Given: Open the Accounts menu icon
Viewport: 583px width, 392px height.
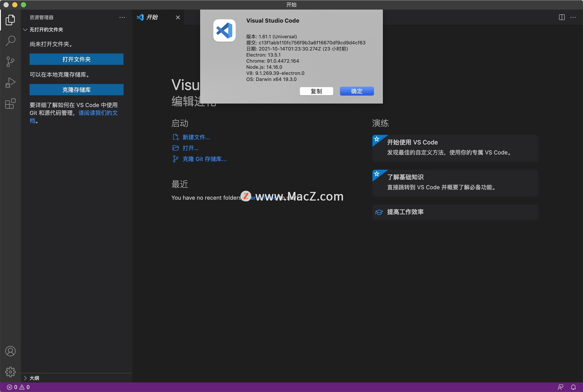Looking at the screenshot, I should coord(10,351).
